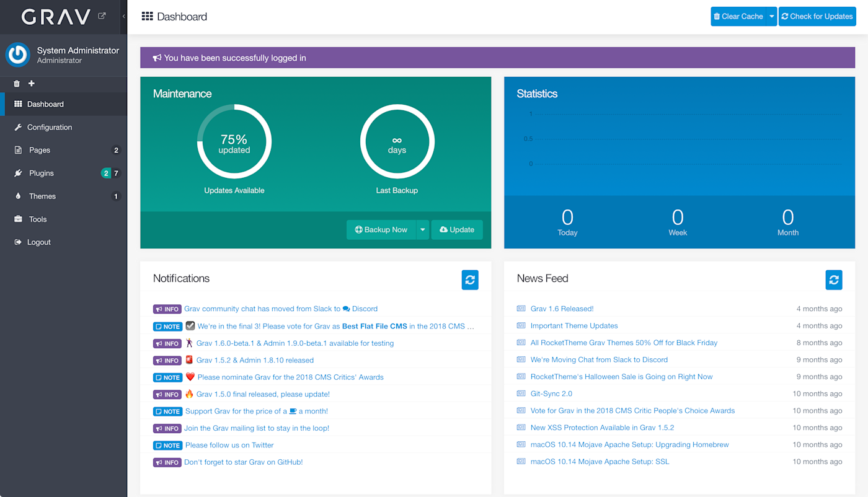The image size is (868, 497).
Task: Open Moving Chat from Slack to Discord news
Action: point(599,359)
